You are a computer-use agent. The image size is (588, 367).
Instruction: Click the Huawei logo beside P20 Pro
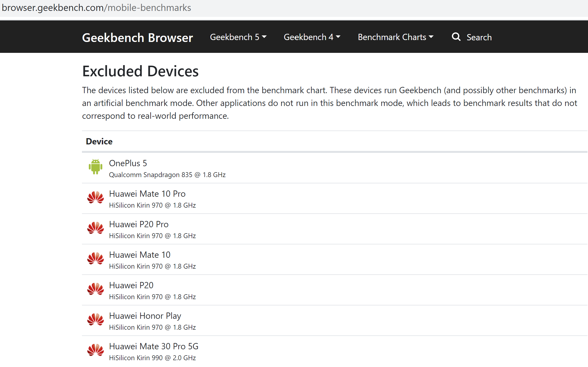96,228
